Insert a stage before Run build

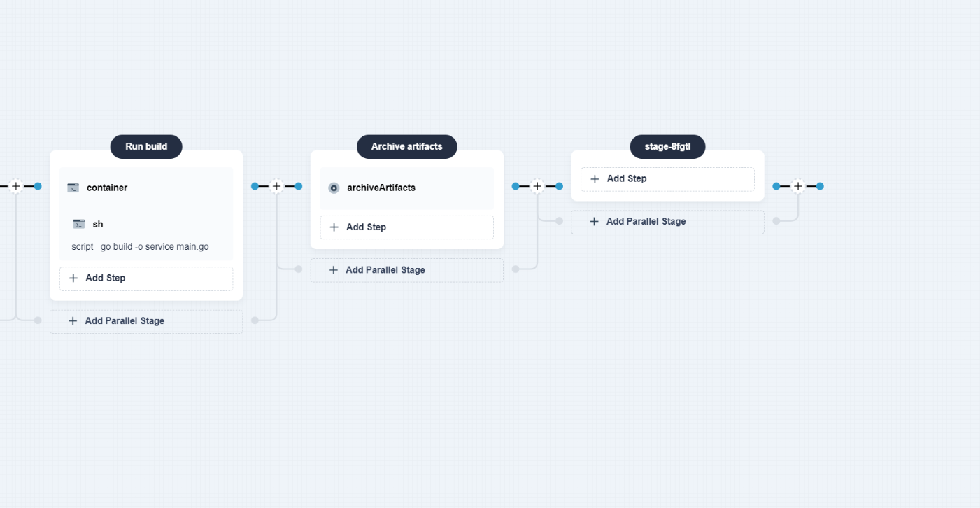tap(16, 186)
